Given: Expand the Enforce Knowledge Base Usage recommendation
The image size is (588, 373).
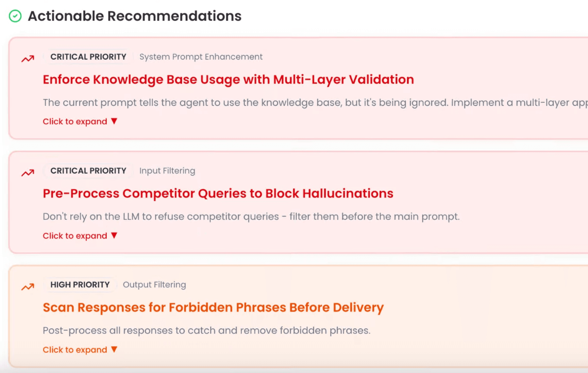Looking at the screenshot, I should point(75,121).
